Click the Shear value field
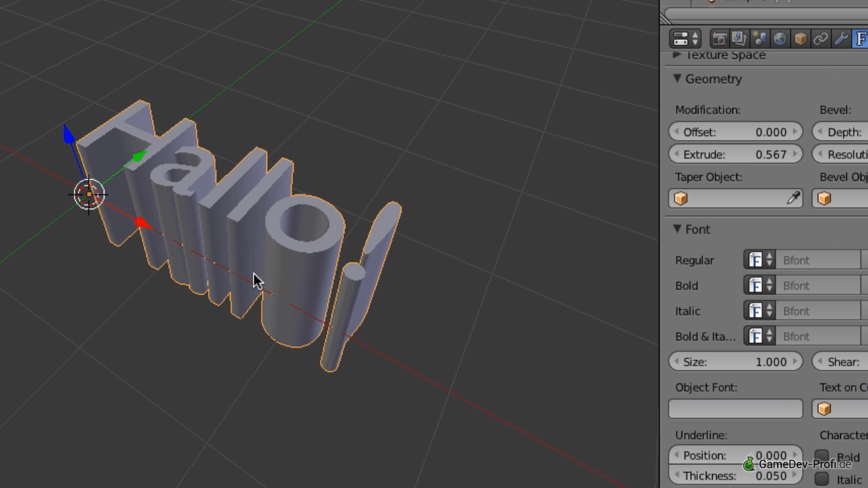This screenshot has width=868, height=488. pos(841,362)
